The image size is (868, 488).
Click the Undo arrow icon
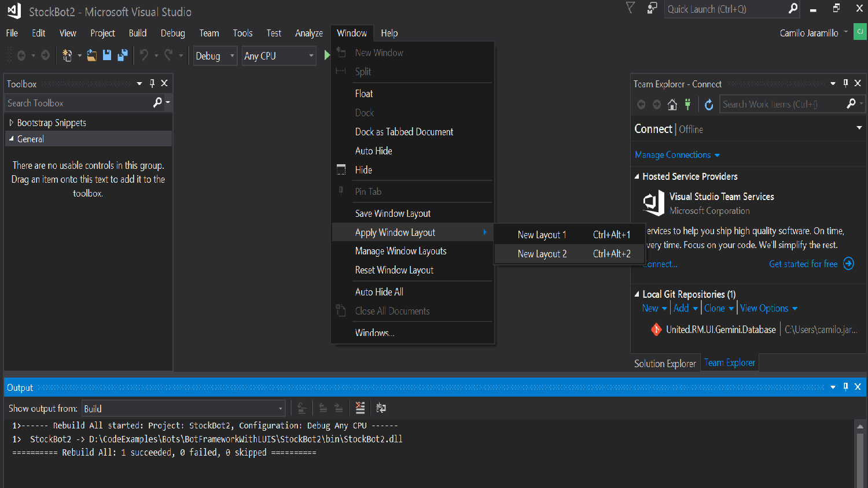144,56
